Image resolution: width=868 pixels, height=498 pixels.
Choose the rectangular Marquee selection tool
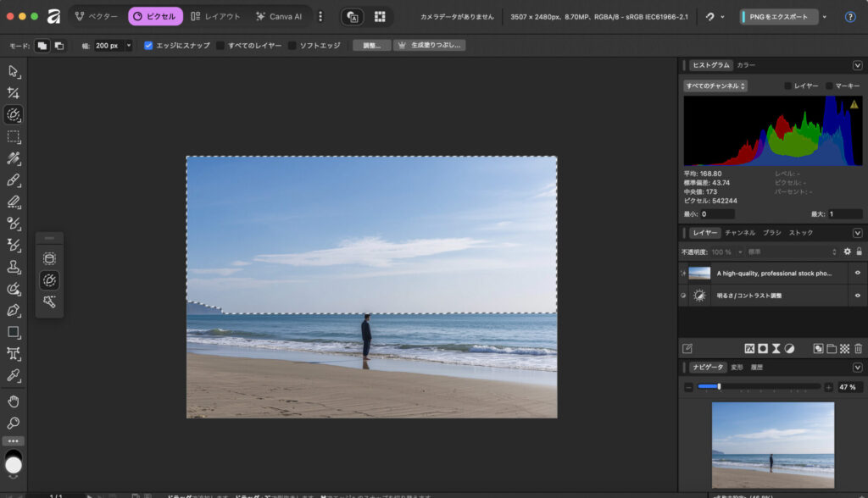[14, 136]
